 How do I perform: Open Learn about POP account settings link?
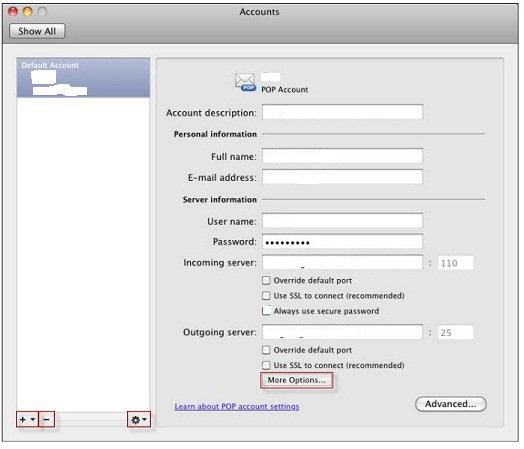237,407
